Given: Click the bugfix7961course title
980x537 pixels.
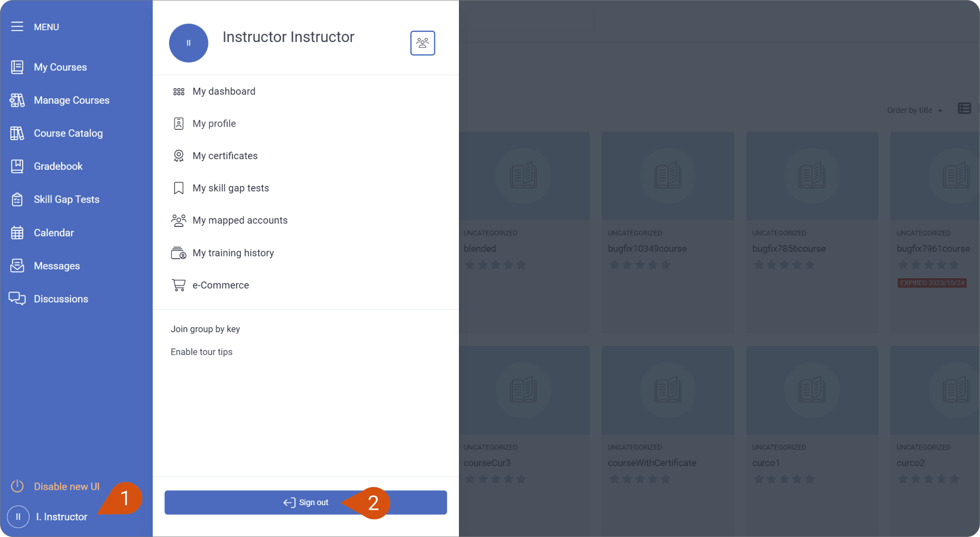Looking at the screenshot, I should 933,249.
